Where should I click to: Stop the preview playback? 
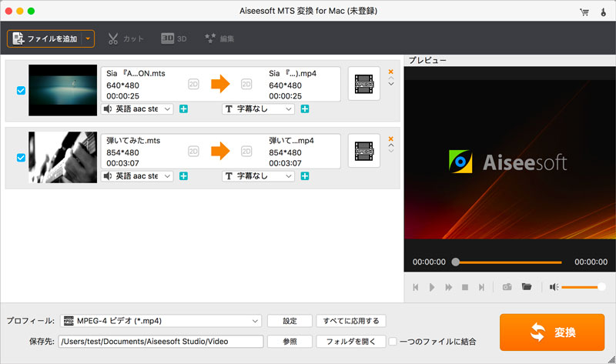coord(465,287)
